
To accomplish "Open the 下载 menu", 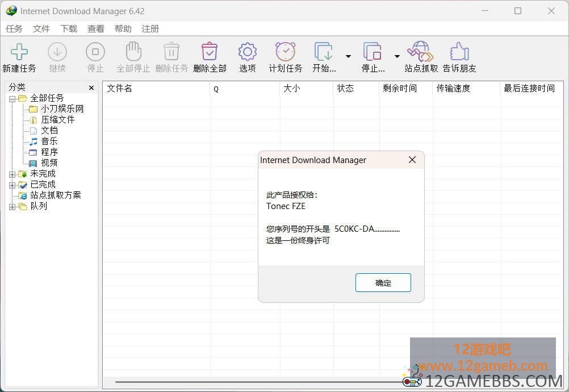I will [x=69, y=28].
